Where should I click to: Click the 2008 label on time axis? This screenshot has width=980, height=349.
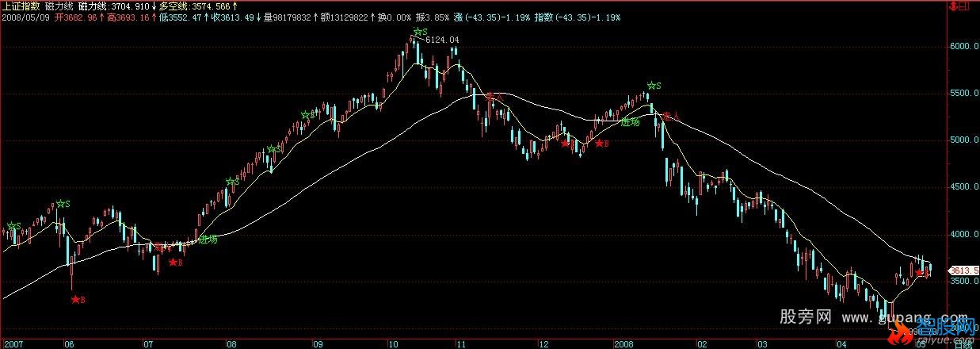(x=623, y=344)
